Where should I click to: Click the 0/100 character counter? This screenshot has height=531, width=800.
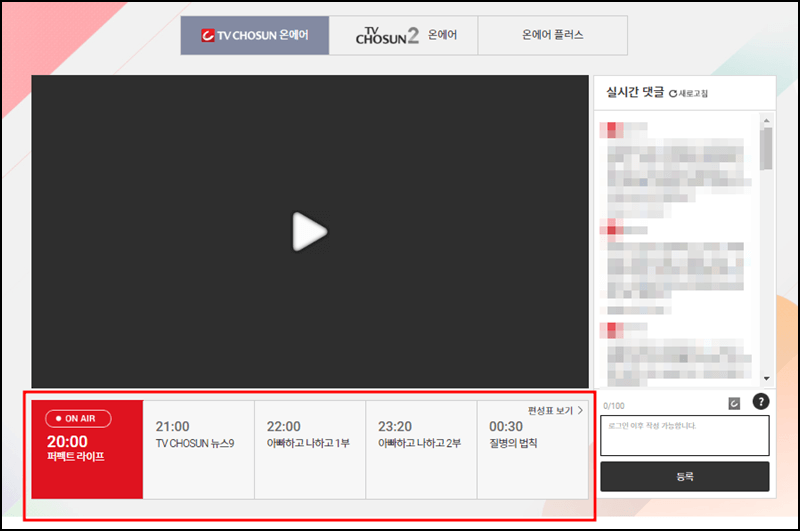(614, 406)
